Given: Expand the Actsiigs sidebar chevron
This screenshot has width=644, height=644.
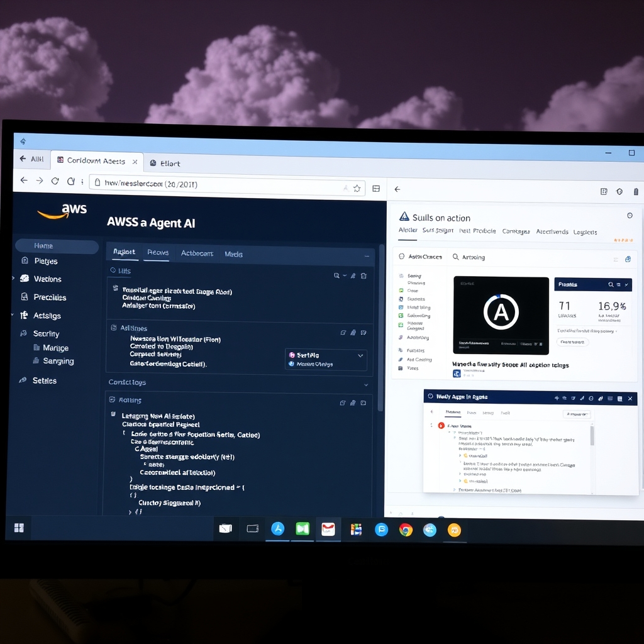Looking at the screenshot, I should pyautogui.click(x=13, y=314).
